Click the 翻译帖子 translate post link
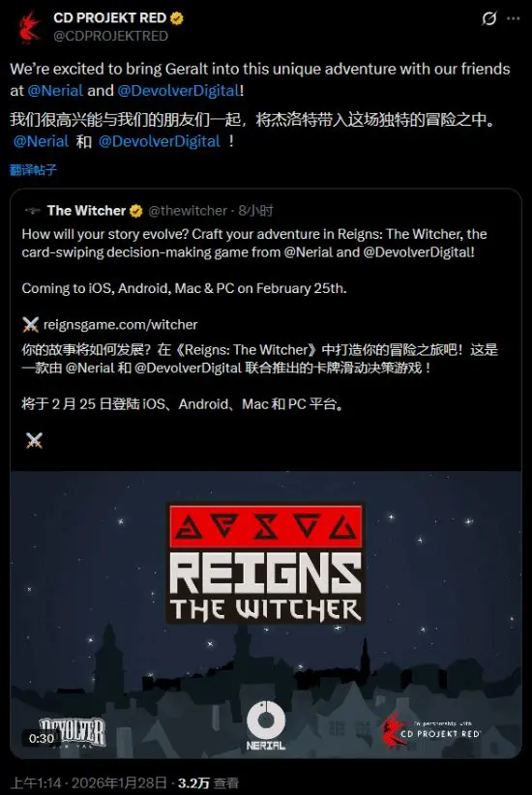532x795 pixels. [34, 170]
